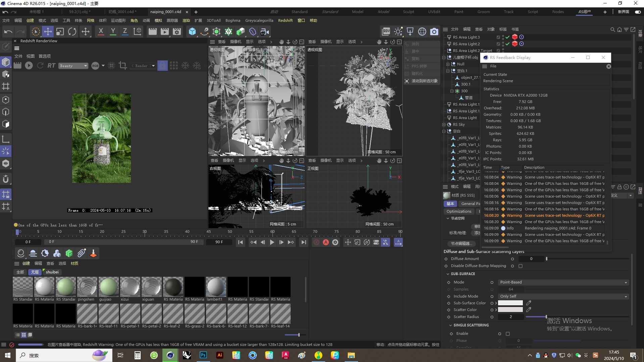This screenshot has height=362, width=644.
Task: Open the Mode Point-Based dropdown
Action: click(x=563, y=282)
